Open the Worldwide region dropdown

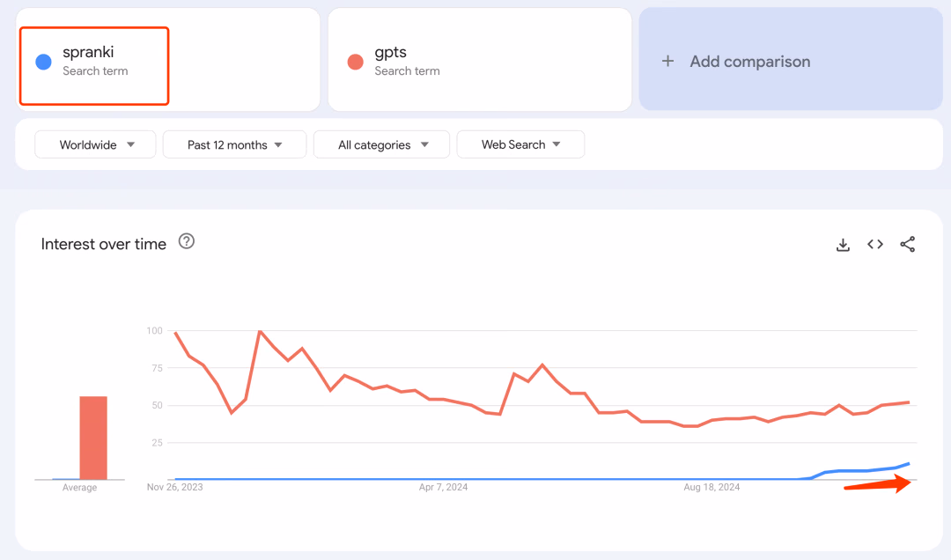[95, 144]
